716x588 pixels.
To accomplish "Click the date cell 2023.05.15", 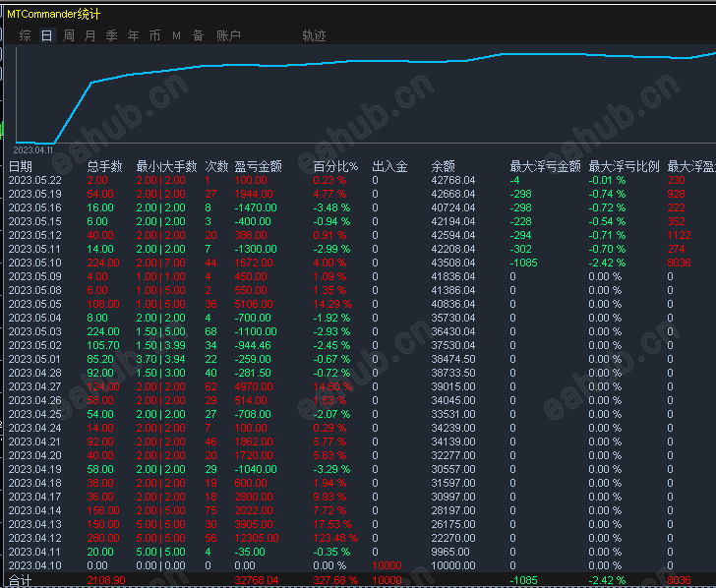I will pos(34,221).
